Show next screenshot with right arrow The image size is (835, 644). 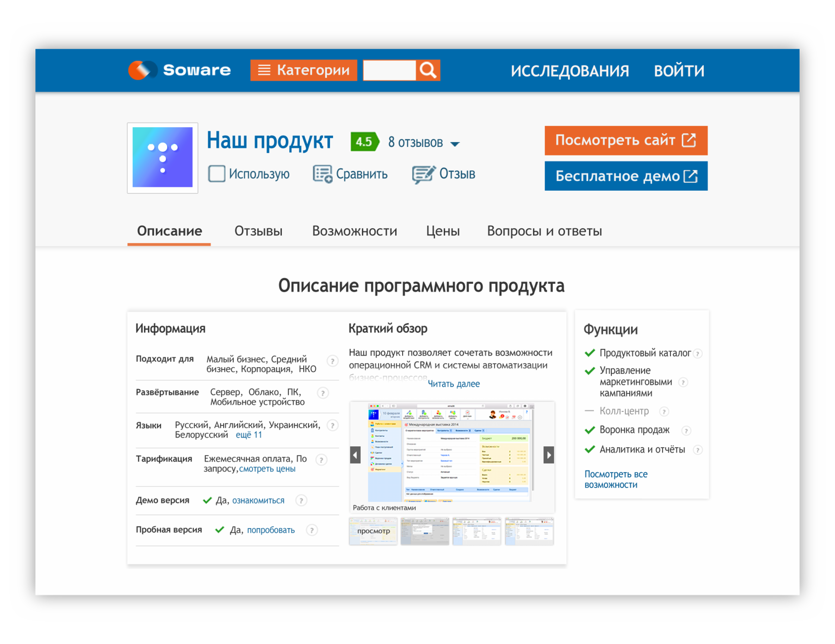548,455
